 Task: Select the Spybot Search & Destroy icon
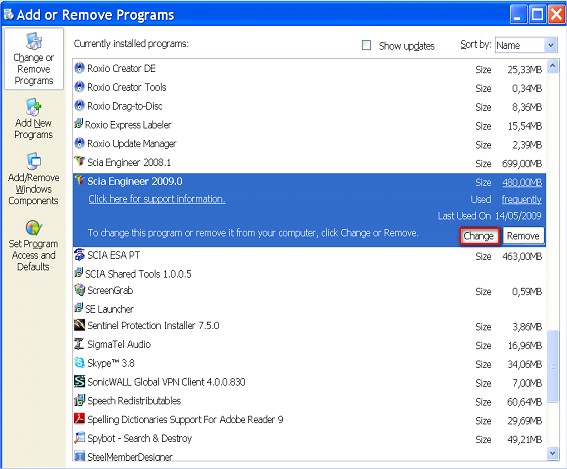(79, 438)
